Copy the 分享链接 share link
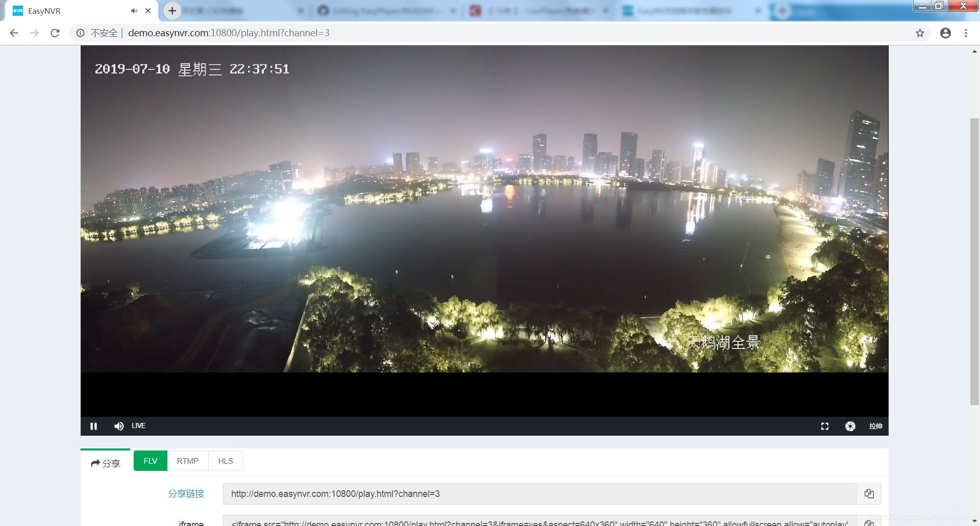The width and height of the screenshot is (980, 526). pos(869,494)
